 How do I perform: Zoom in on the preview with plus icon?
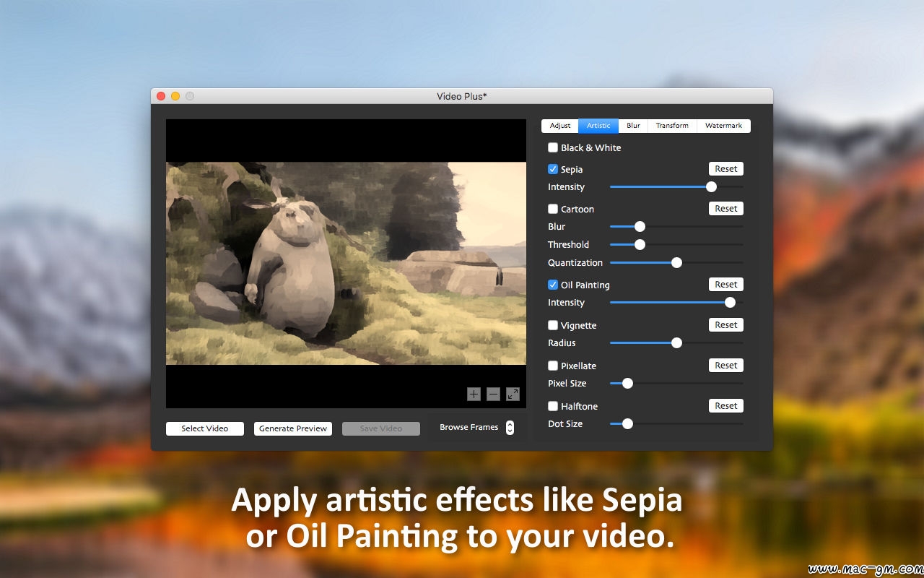[474, 394]
